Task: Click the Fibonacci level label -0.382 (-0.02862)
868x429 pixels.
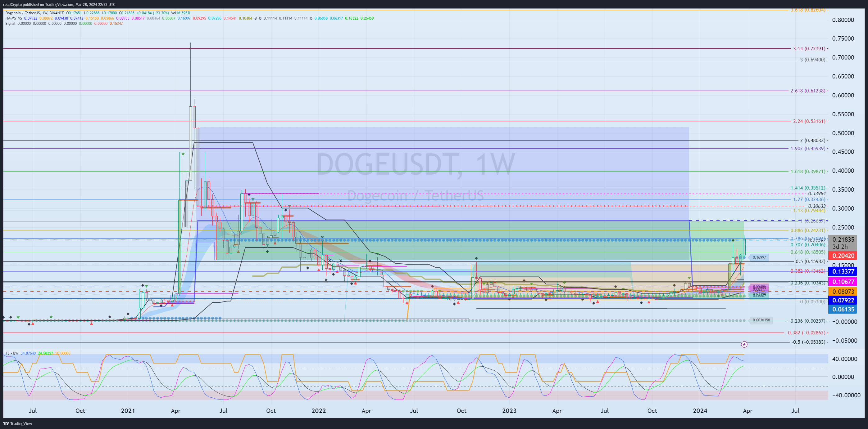Action: click(x=806, y=333)
